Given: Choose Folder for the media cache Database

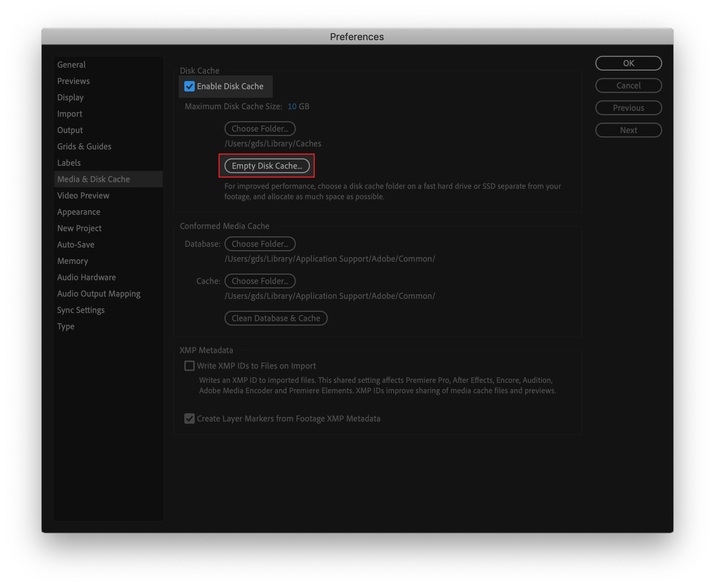Looking at the screenshot, I should click(x=260, y=244).
